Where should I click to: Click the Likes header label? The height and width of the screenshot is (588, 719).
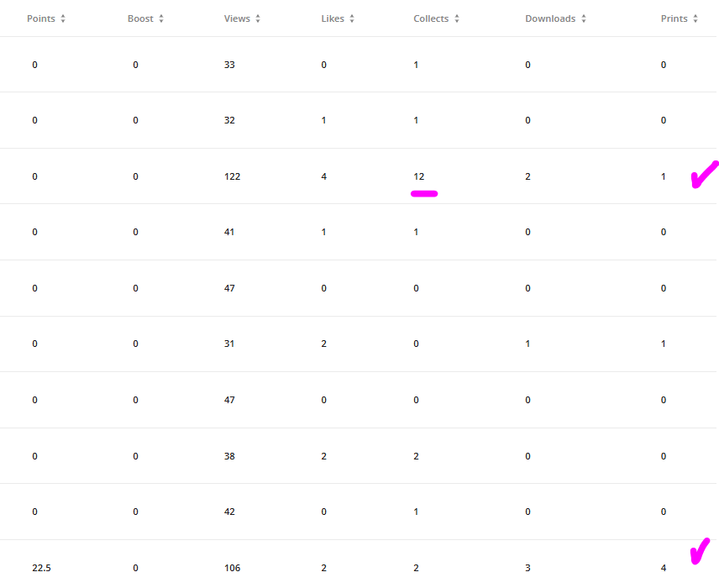[x=333, y=18]
